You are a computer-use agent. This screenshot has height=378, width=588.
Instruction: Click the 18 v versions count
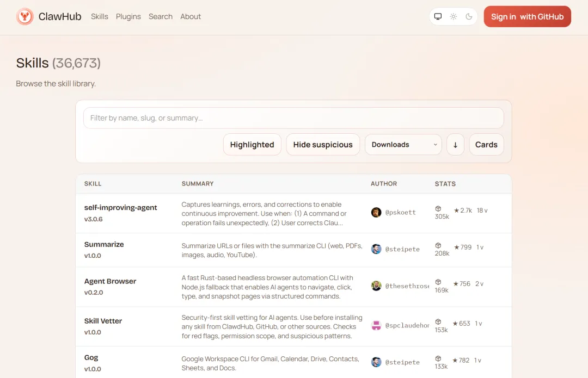coord(482,210)
